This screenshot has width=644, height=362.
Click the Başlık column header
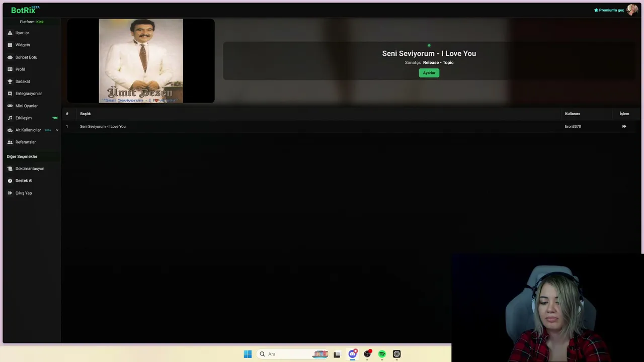86,114
